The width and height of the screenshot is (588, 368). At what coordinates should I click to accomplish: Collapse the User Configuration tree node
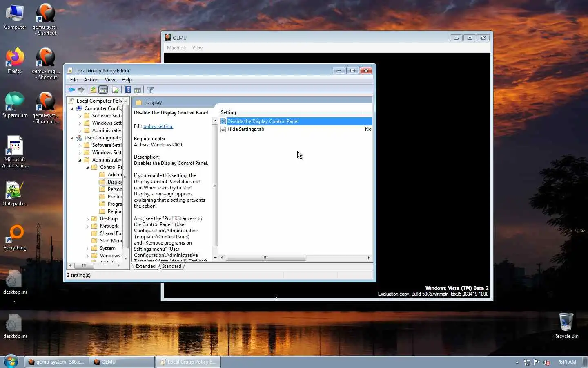72,138
